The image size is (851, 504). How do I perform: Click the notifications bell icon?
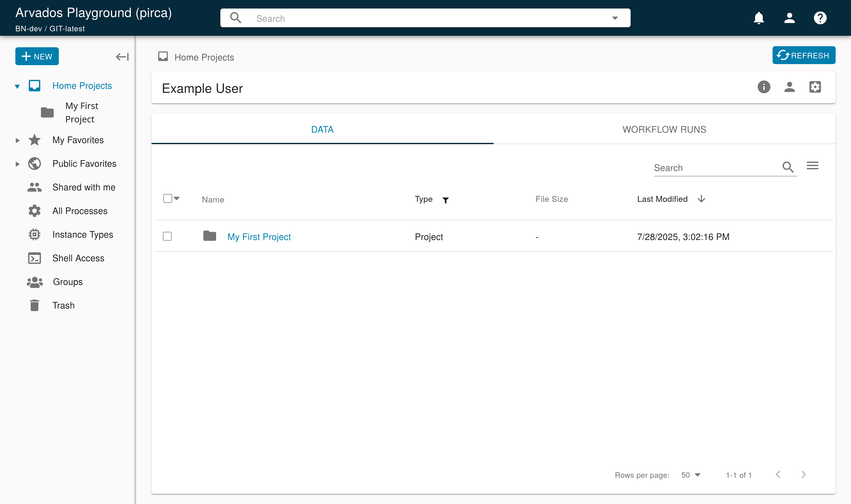pyautogui.click(x=759, y=18)
